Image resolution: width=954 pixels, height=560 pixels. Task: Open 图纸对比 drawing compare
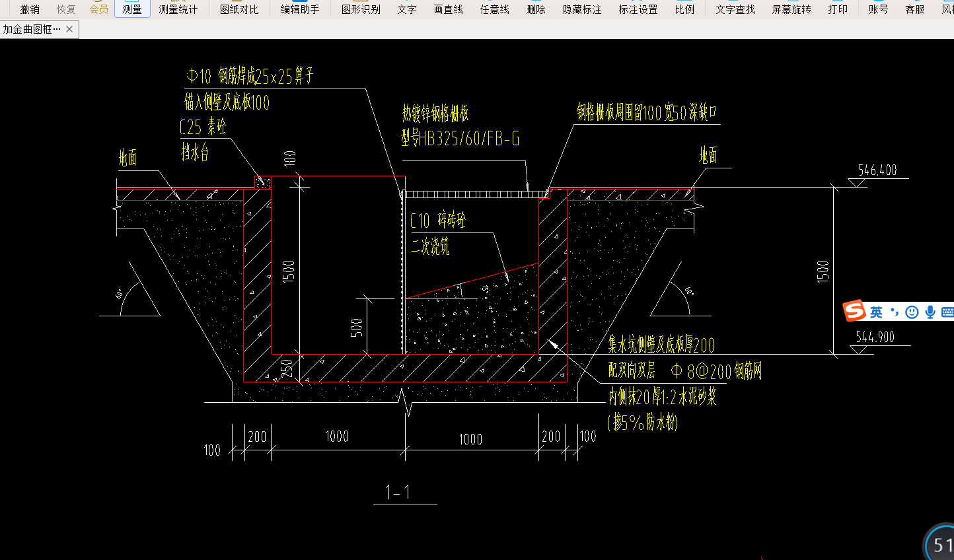click(x=239, y=9)
